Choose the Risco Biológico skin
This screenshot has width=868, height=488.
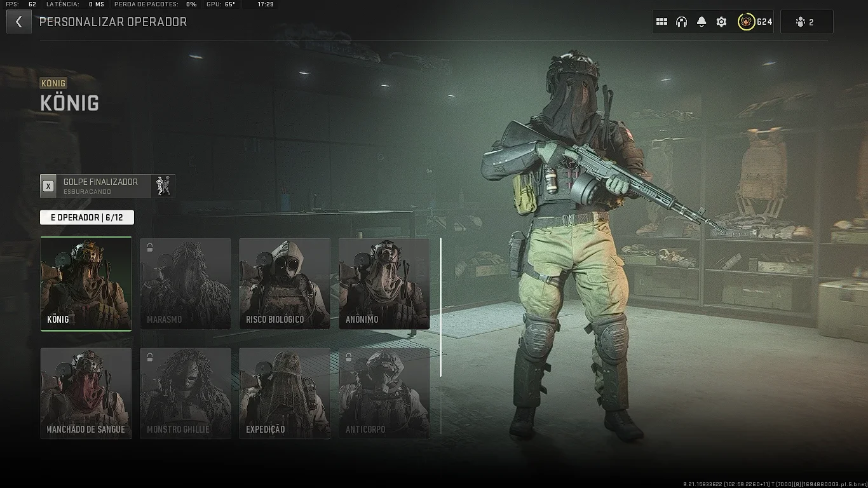285,284
